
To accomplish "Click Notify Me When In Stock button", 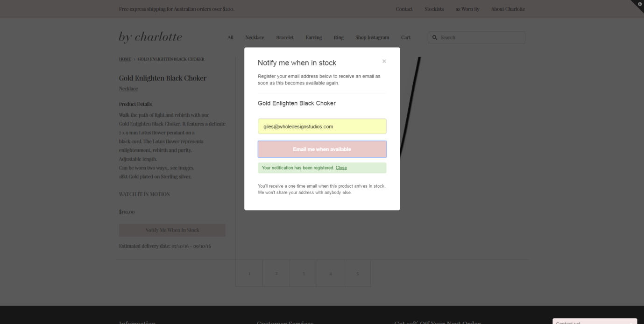I will click(172, 230).
